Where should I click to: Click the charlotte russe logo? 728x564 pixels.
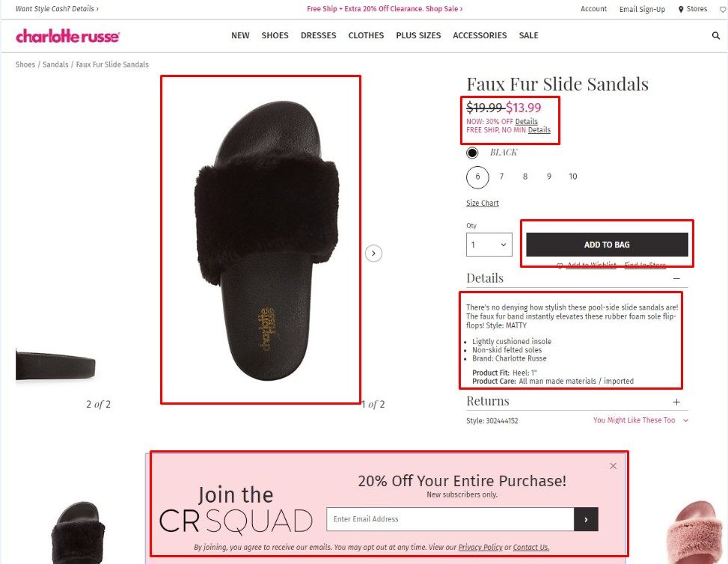(x=68, y=36)
